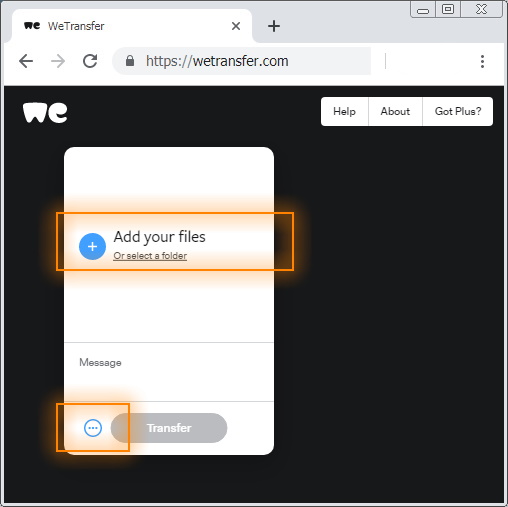Click the browser forward arrow

coord(58,61)
